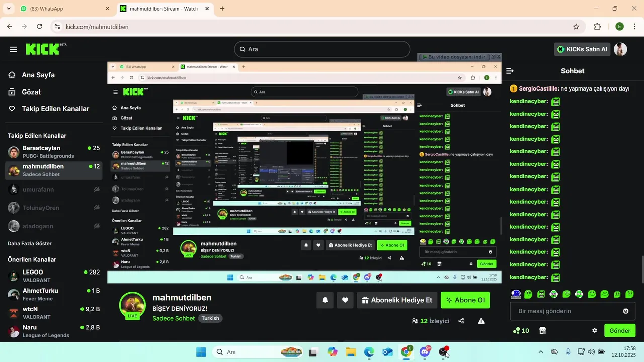Switch to the WhatsApp browser tab
The height and width of the screenshot is (362, 644).
coord(64,9)
